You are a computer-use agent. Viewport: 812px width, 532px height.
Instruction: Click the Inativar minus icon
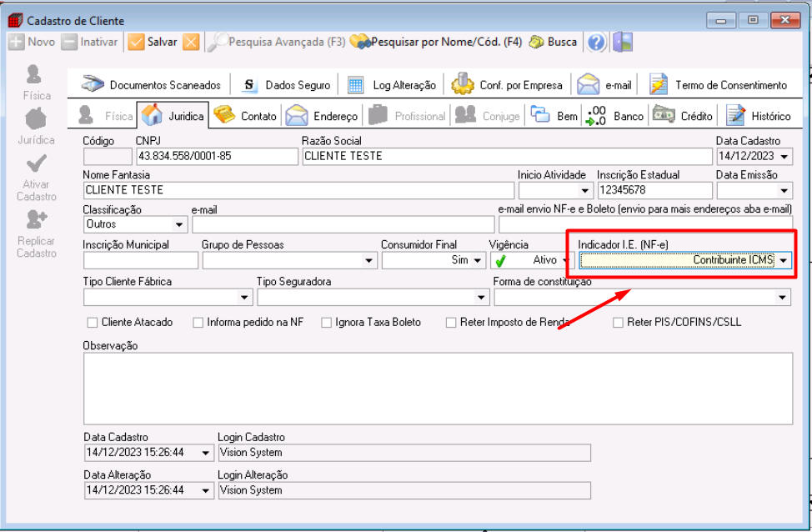tap(69, 42)
